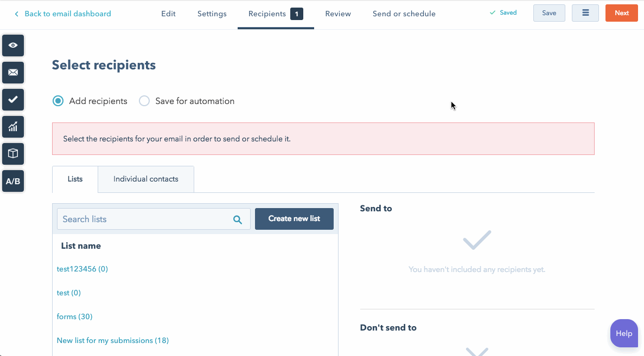Open the analytics chart icon in sidebar

tap(13, 127)
